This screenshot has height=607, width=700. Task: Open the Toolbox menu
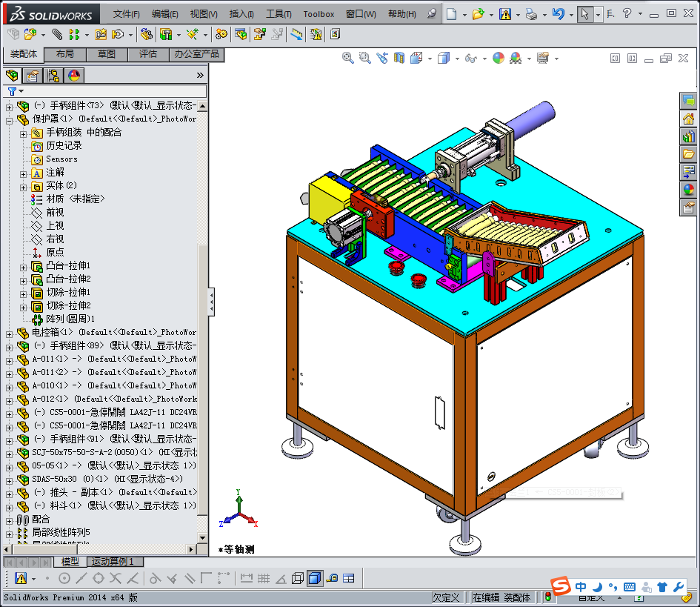319,14
